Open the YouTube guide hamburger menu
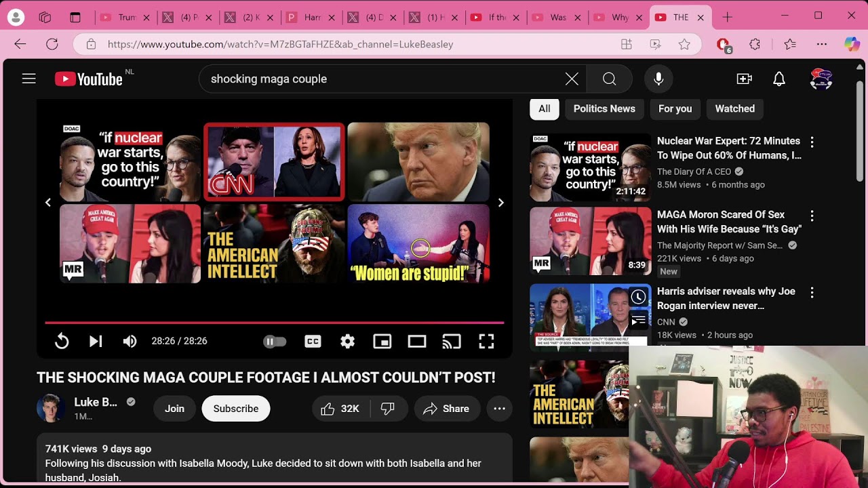The height and width of the screenshot is (488, 868). pos(28,79)
